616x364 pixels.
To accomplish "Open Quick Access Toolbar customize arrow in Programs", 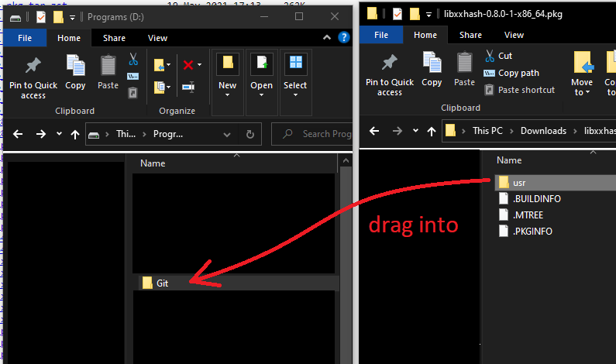I will 72,17.
